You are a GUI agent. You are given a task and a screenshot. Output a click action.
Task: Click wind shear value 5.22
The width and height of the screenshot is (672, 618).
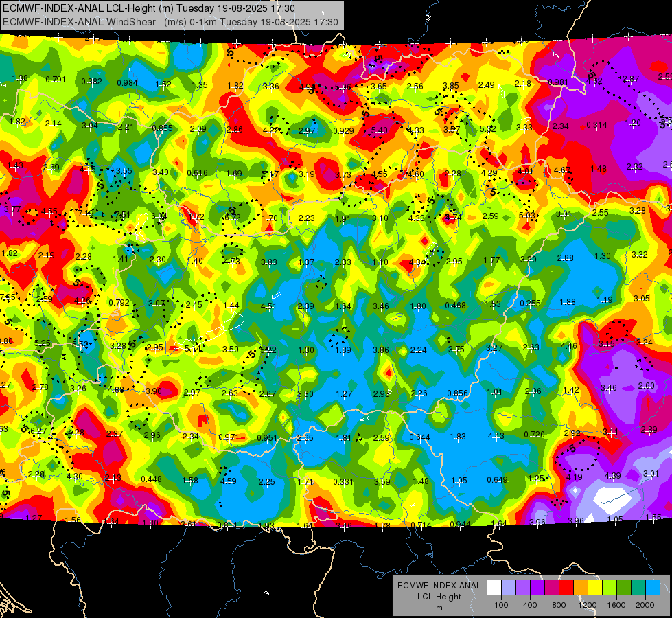[x=268, y=350]
